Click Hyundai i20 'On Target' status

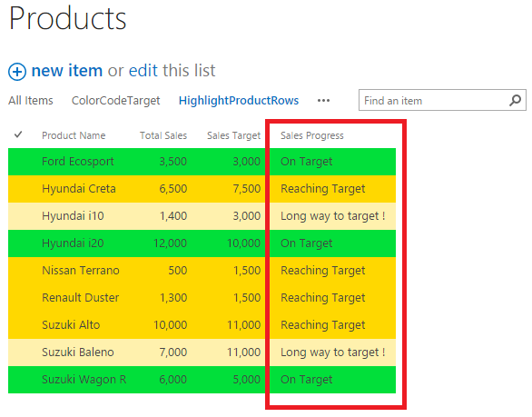point(306,243)
